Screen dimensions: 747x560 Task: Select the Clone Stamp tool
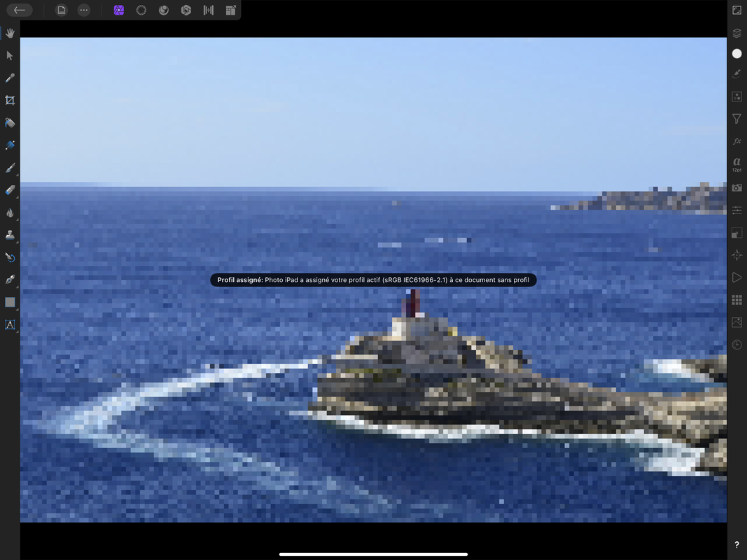[x=10, y=234]
